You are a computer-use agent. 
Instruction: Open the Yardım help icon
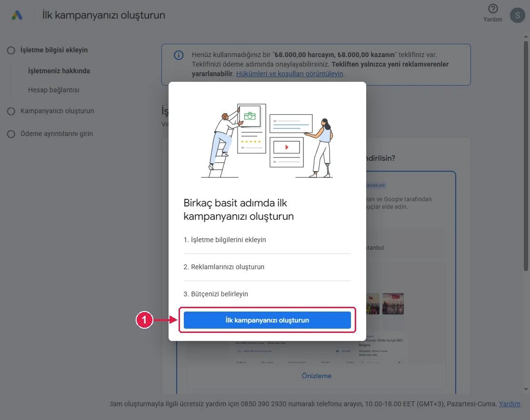(493, 9)
